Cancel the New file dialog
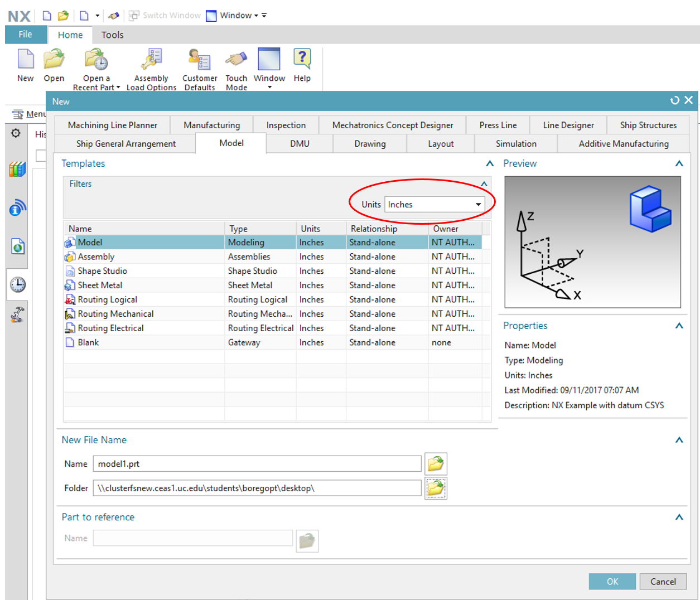Screen dimensions: 700x600 [663, 582]
